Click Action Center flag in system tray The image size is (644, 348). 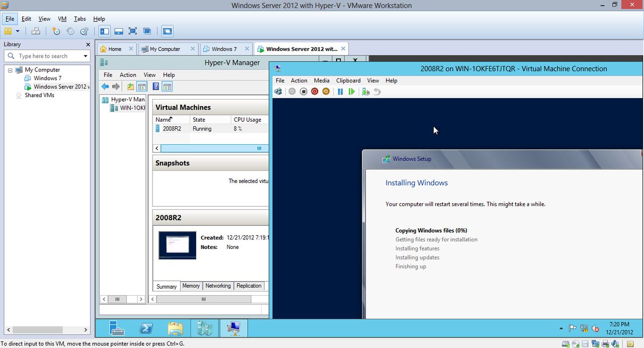(573, 328)
